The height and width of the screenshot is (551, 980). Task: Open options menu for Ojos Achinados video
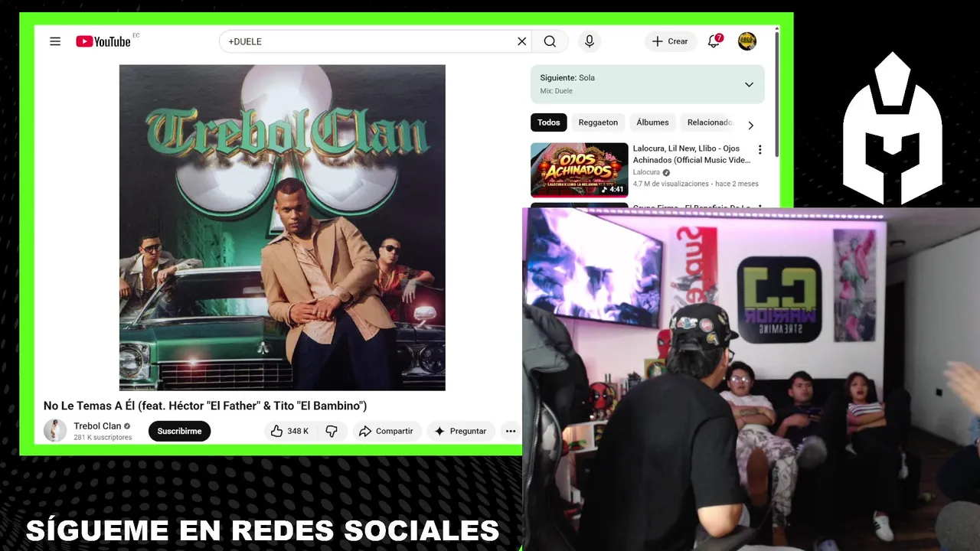click(x=759, y=150)
